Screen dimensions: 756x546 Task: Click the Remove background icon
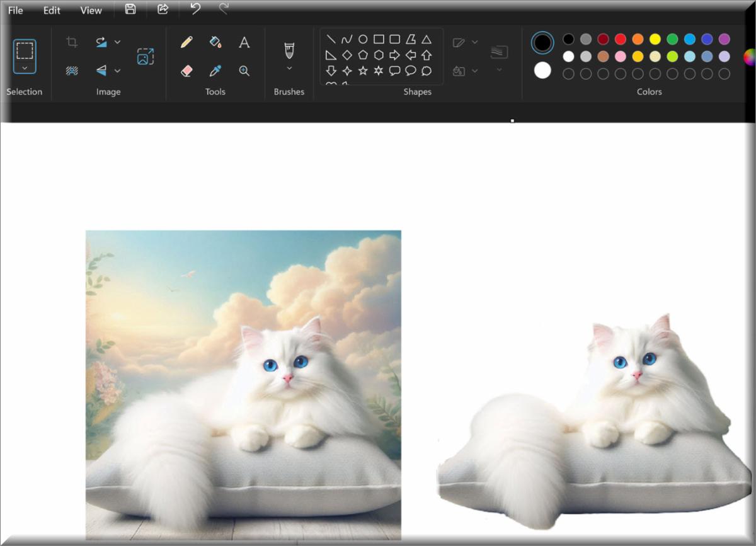(72, 71)
